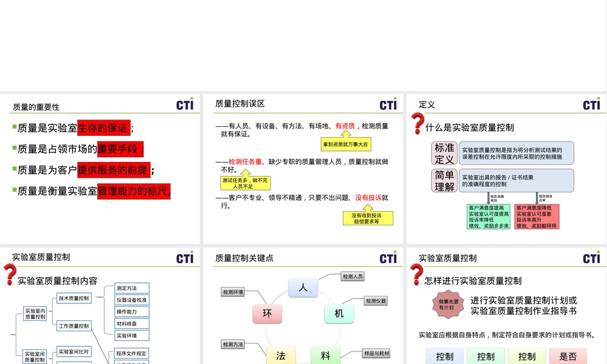Click red question mark beside 怎样进行实验室质量控制
This screenshot has height=364, width=607.
(x=416, y=274)
